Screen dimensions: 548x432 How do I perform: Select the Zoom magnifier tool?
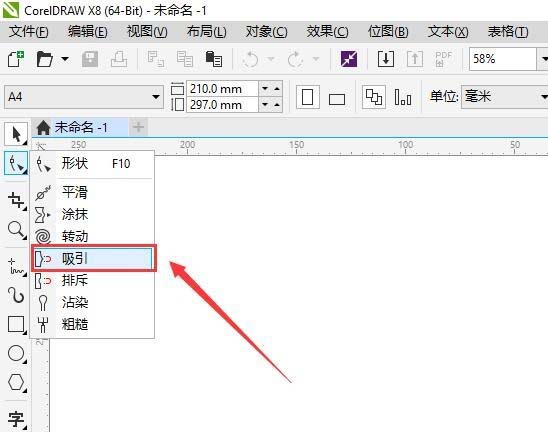[x=16, y=230]
